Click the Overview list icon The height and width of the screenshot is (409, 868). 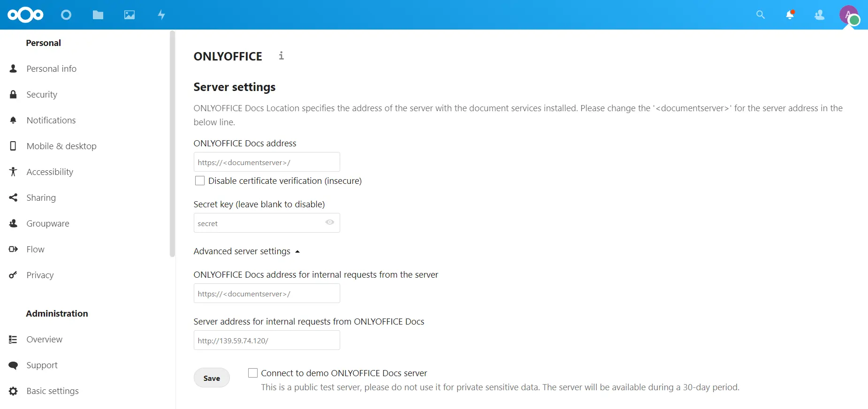tap(13, 339)
